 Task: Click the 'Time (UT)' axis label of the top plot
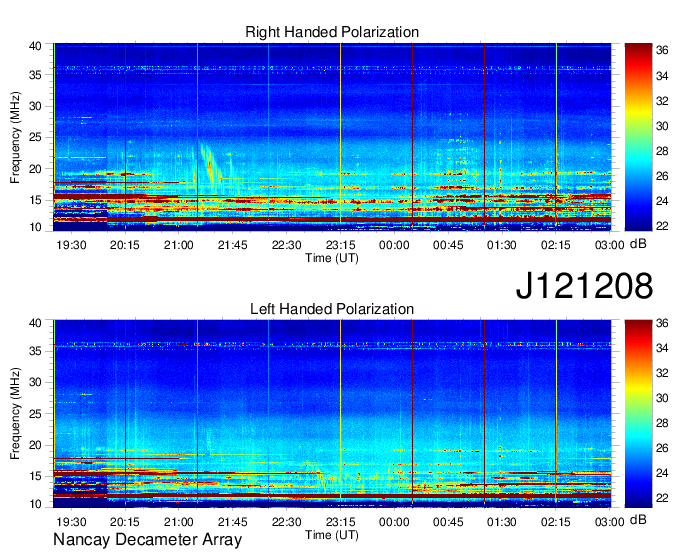(332, 258)
